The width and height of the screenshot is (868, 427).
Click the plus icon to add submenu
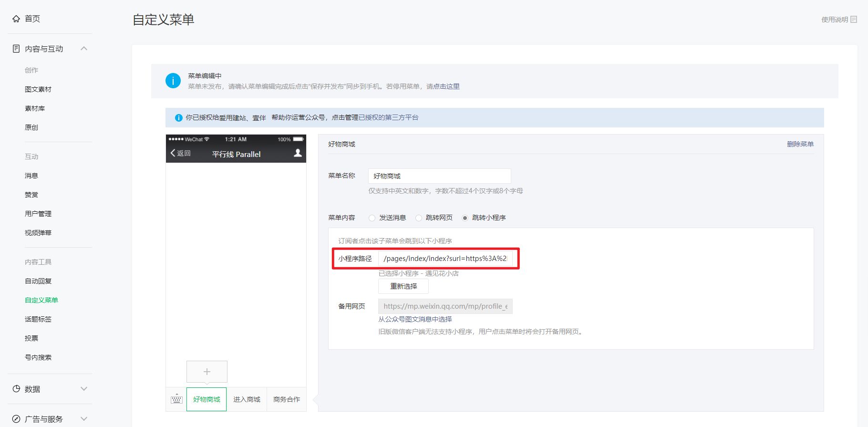point(207,372)
